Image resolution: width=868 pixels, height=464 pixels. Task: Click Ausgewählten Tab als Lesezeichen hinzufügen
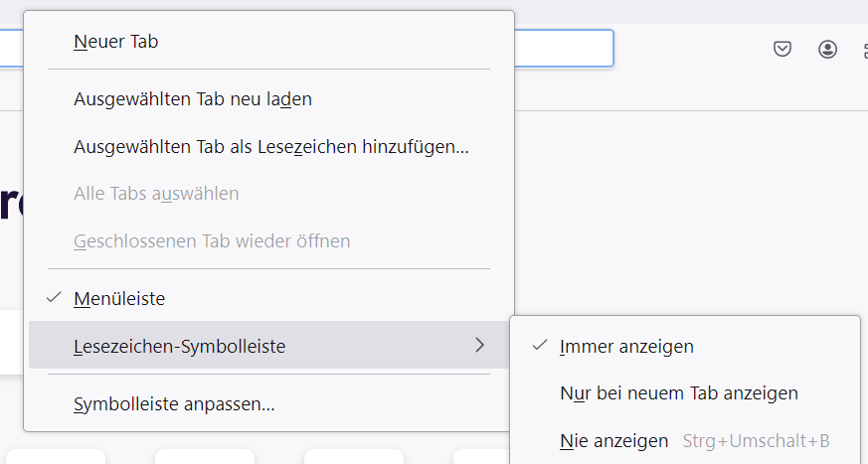[x=271, y=146]
